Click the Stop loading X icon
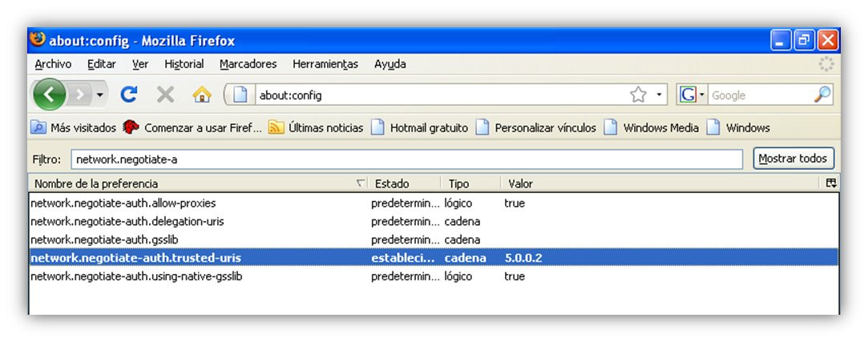Image resolution: width=868 pixels, height=342 pixels. point(165,95)
